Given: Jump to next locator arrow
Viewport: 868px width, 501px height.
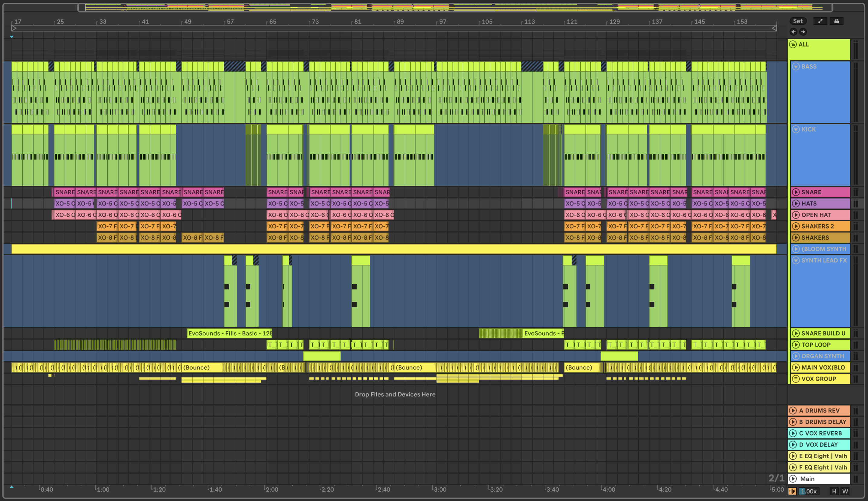Looking at the screenshot, I should 803,32.
